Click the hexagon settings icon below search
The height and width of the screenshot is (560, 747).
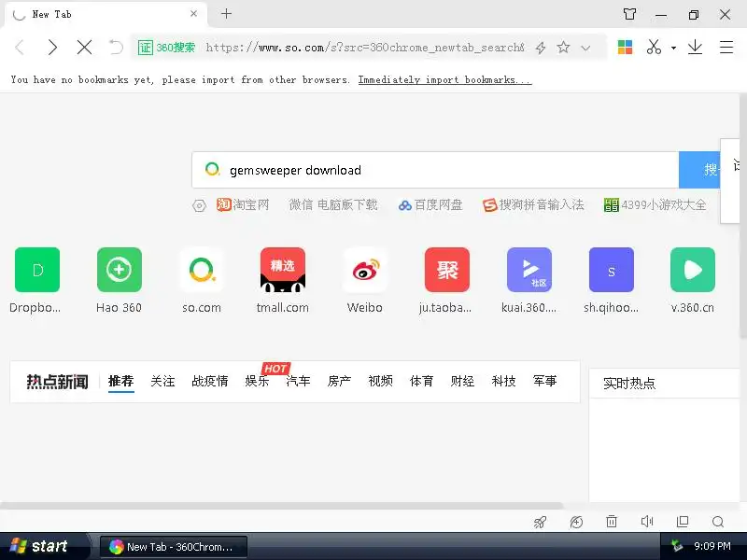pyautogui.click(x=199, y=205)
